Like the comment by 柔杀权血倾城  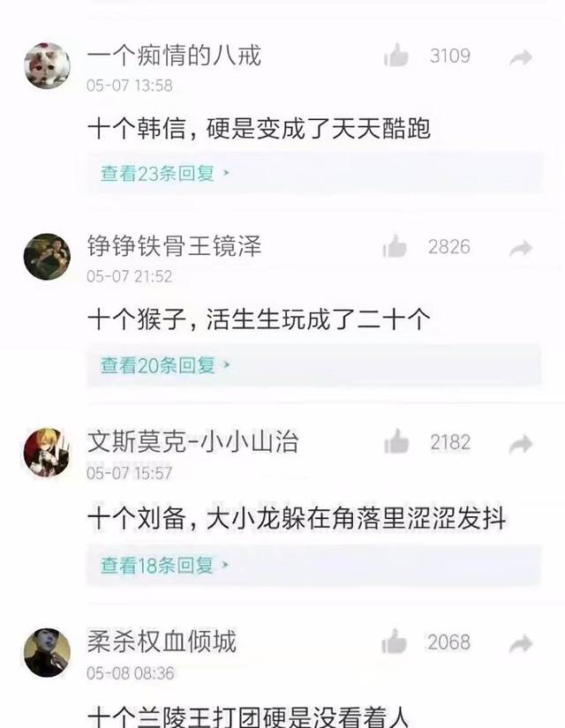pyautogui.click(x=395, y=642)
